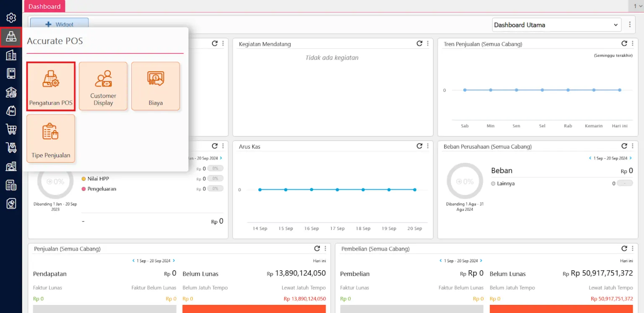Select the Dashboard tab
The image size is (644, 313).
tap(44, 6)
